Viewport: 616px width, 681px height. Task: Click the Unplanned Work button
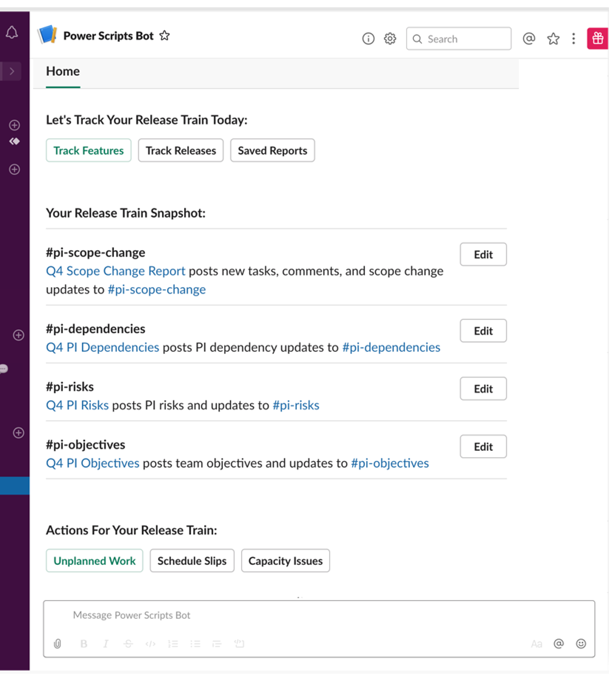(x=94, y=561)
